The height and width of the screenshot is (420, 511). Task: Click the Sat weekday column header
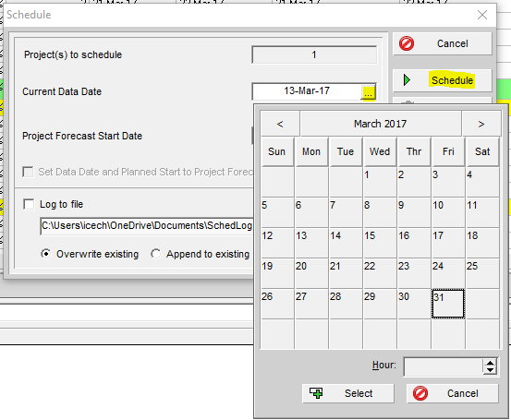tap(482, 151)
